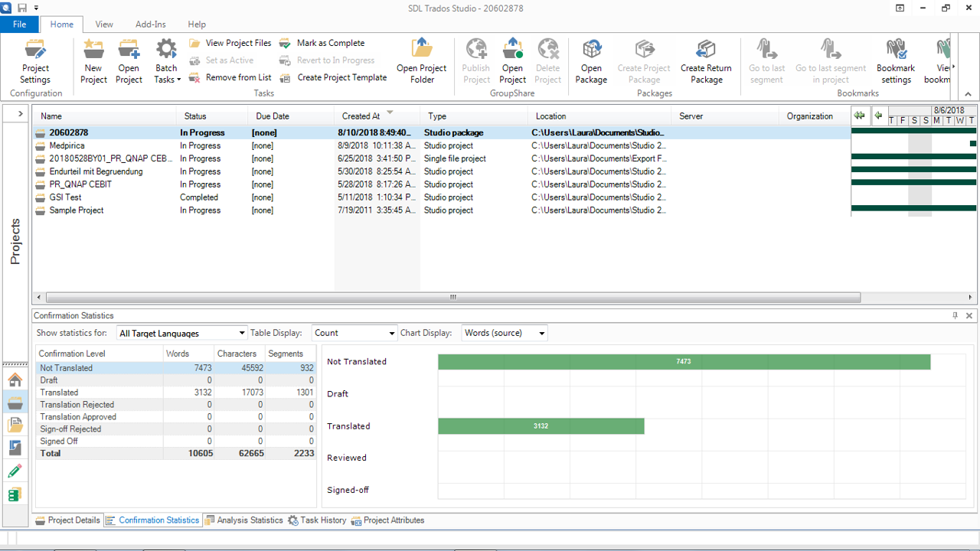
Task: Select the Translation Rejected row
Action: click(x=176, y=405)
